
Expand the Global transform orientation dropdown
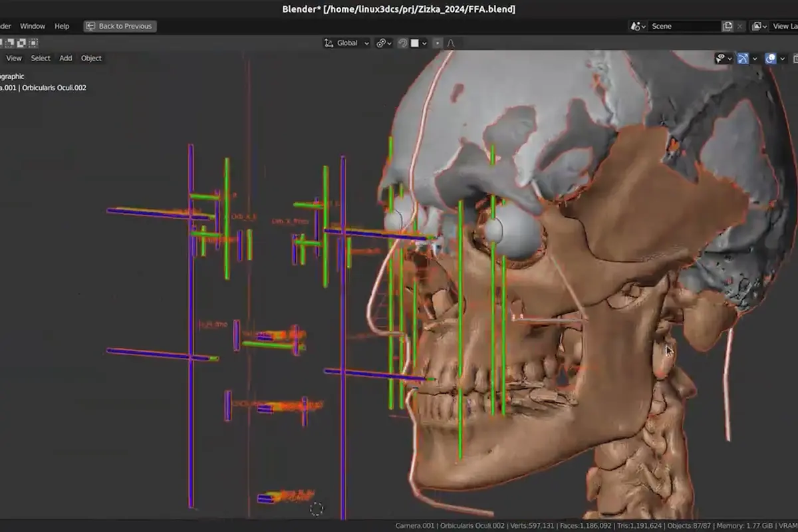coord(346,43)
